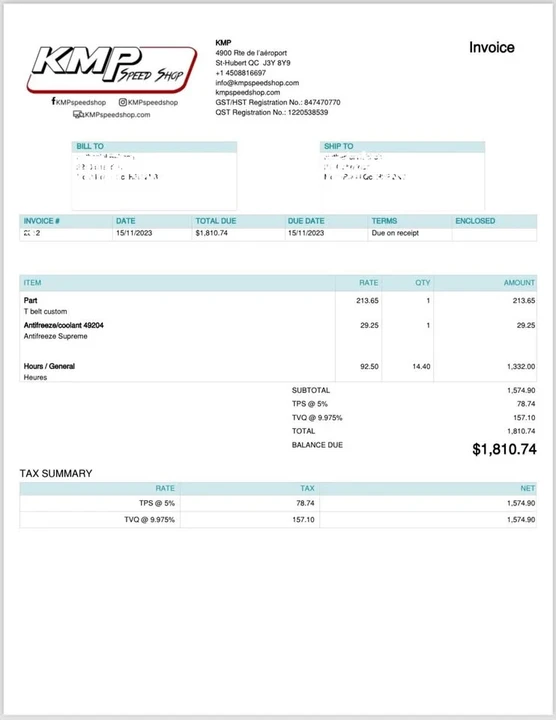This screenshot has width=556, height=720.
Task: Click the Due on receipt terms cell
Action: click(395, 233)
